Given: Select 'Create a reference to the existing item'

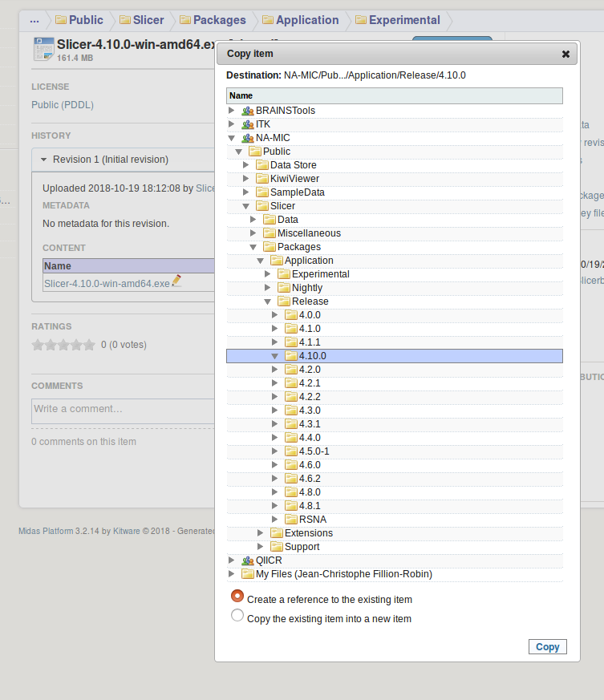Looking at the screenshot, I should click(237, 597).
